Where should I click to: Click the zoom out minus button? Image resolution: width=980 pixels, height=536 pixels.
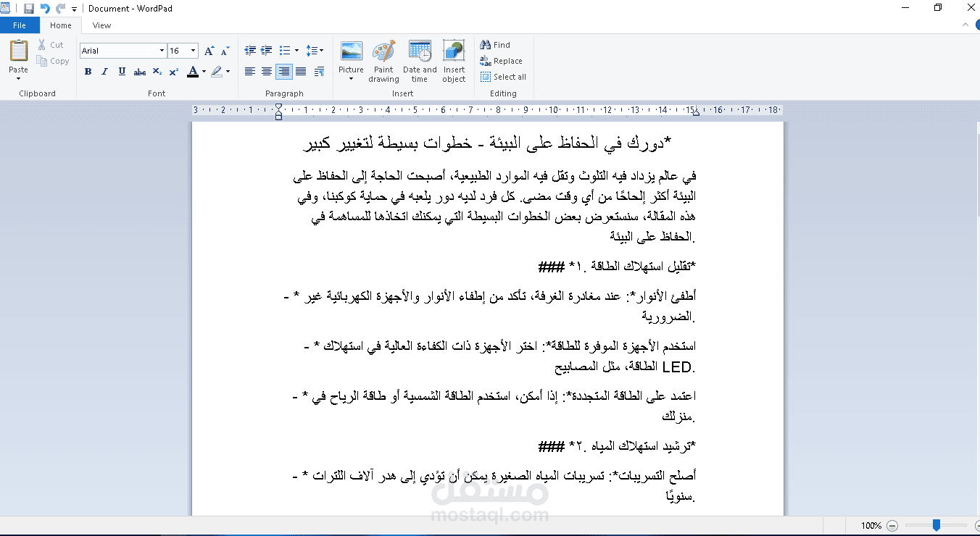tap(892, 525)
